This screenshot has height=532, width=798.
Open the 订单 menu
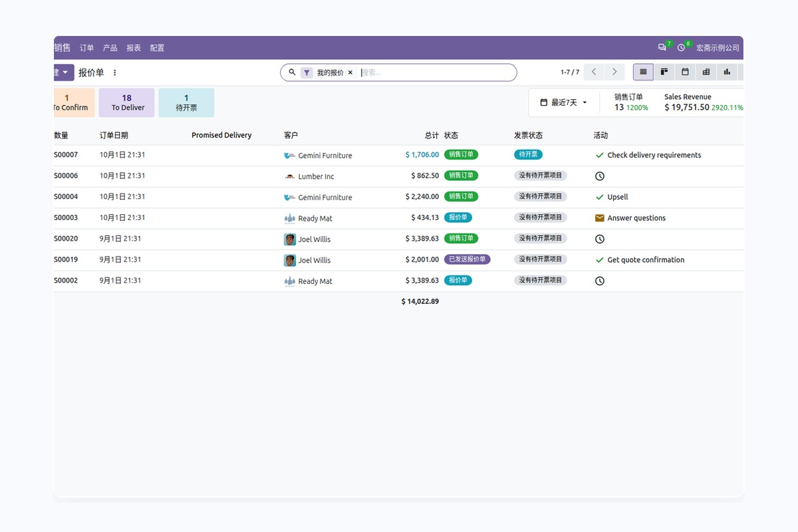click(87, 48)
